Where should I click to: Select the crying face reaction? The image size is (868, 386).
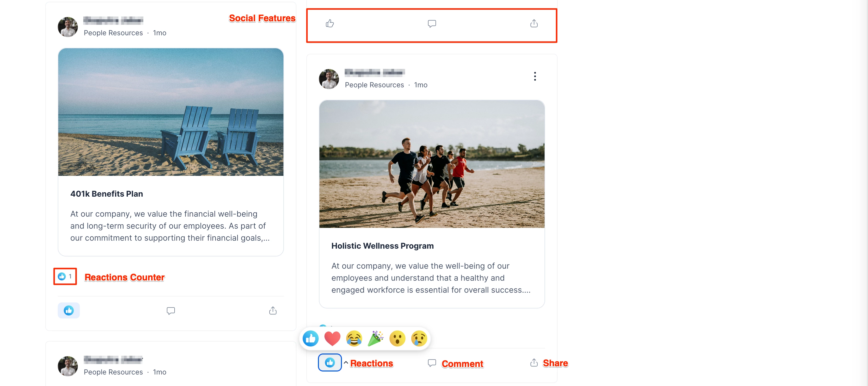(419, 338)
